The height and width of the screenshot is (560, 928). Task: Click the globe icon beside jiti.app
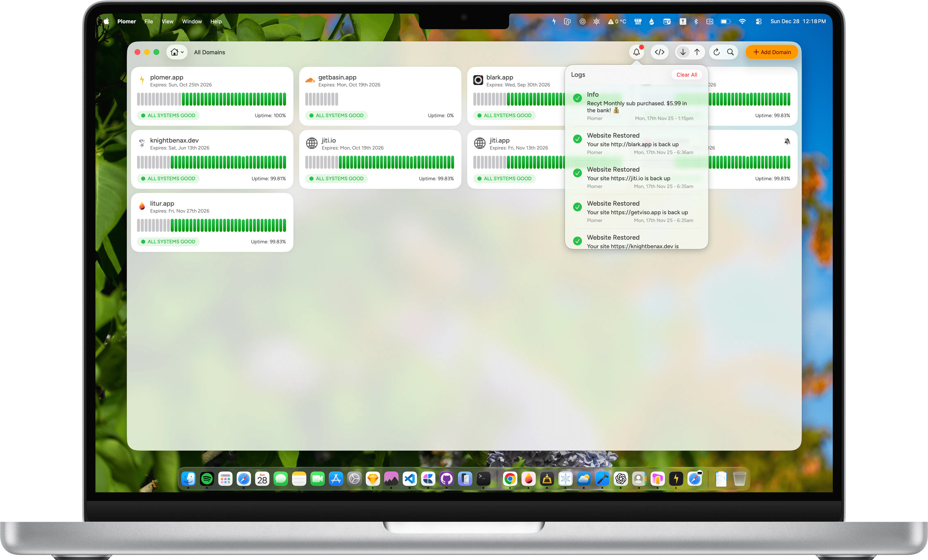coord(479,143)
